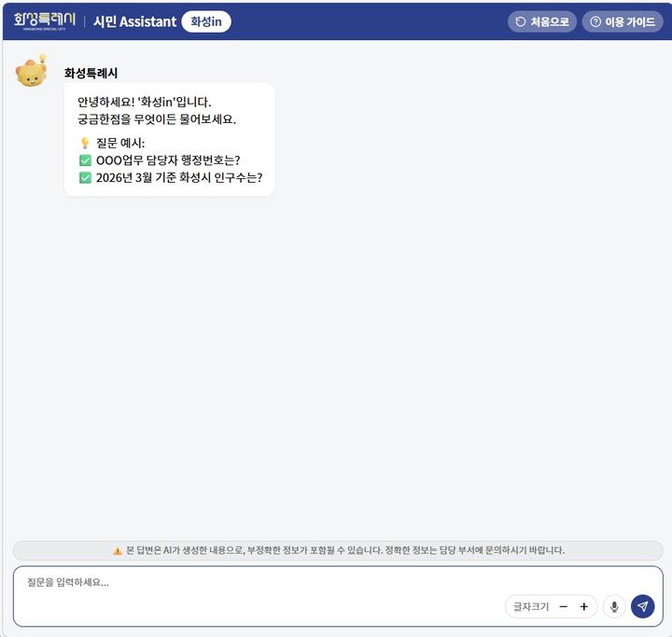Decrease font size with the minus button
The height and width of the screenshot is (637, 672).
tap(564, 606)
